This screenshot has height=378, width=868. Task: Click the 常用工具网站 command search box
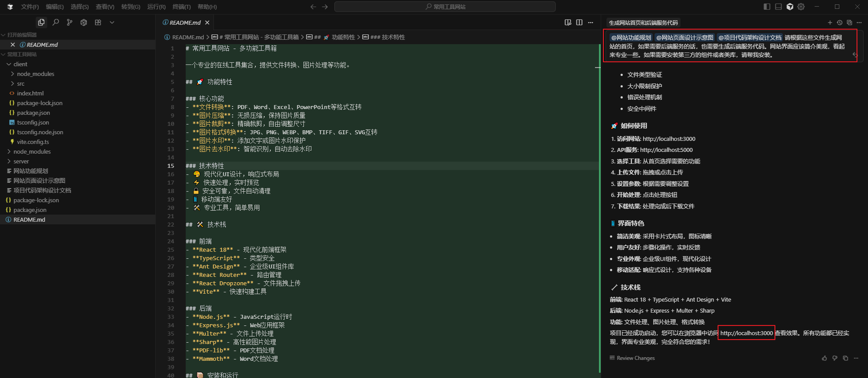click(445, 7)
